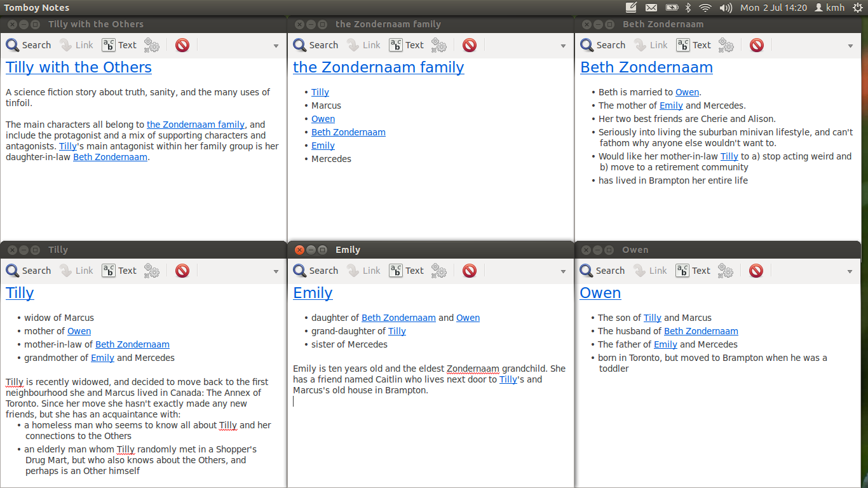Image resolution: width=868 pixels, height=488 pixels.
Task: Click 'sister of Mercedes' bullet in Emily note
Action: pyautogui.click(x=349, y=344)
